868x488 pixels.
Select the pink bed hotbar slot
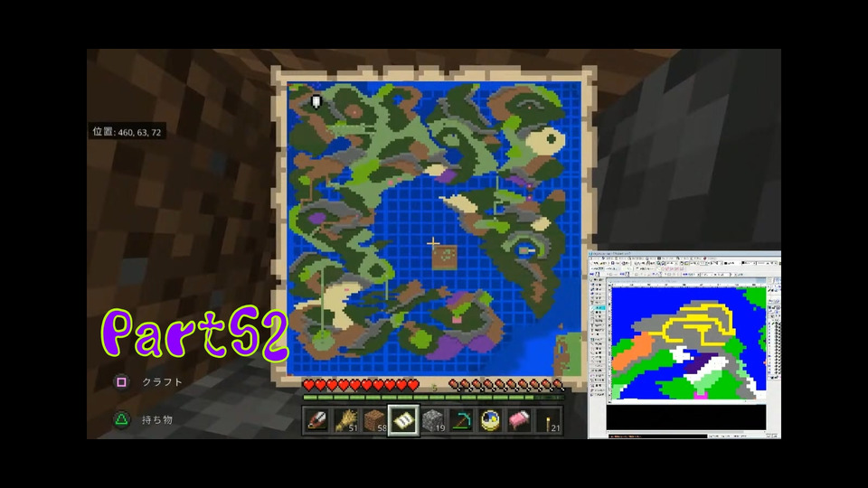[519, 420]
